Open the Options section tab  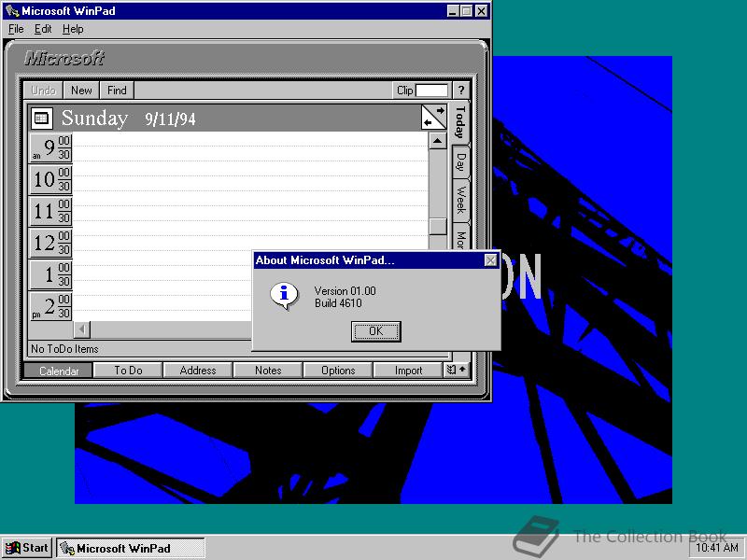tap(338, 371)
